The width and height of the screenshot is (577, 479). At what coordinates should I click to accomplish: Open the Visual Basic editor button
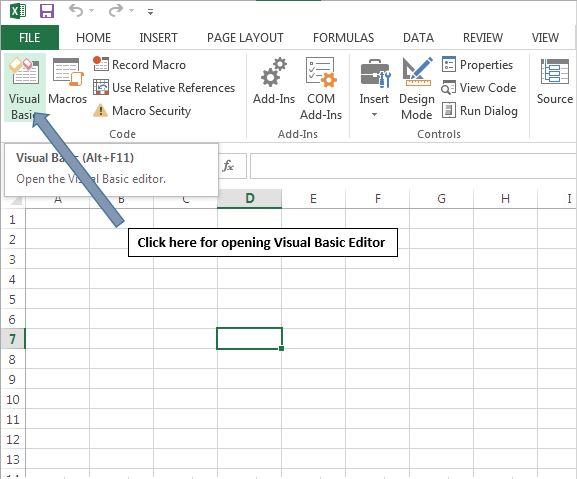pos(25,88)
